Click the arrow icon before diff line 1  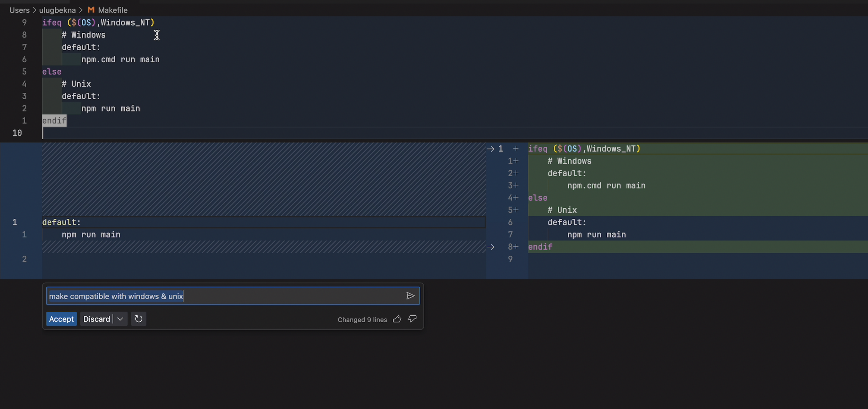[x=491, y=148]
